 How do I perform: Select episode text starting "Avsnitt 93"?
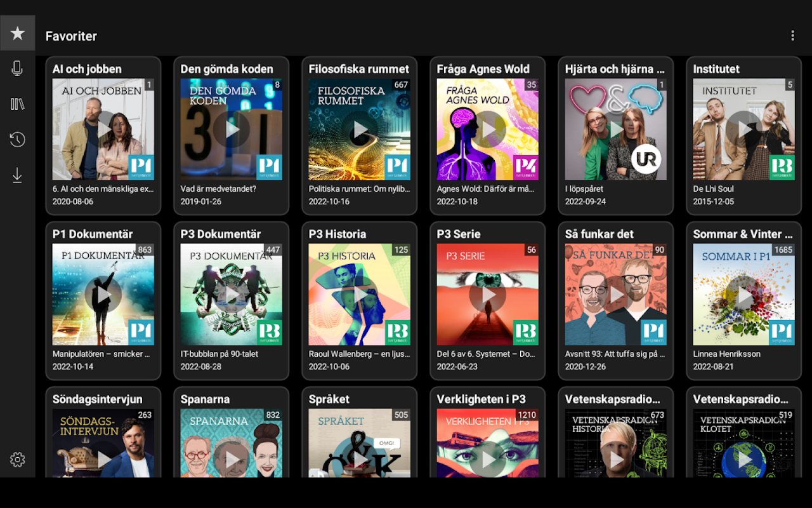(x=615, y=354)
